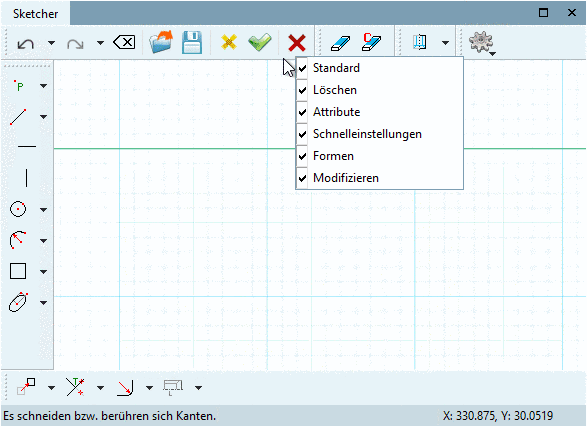The height and width of the screenshot is (426, 587).
Task: Click the green horizontal axis line
Action: tap(174, 149)
